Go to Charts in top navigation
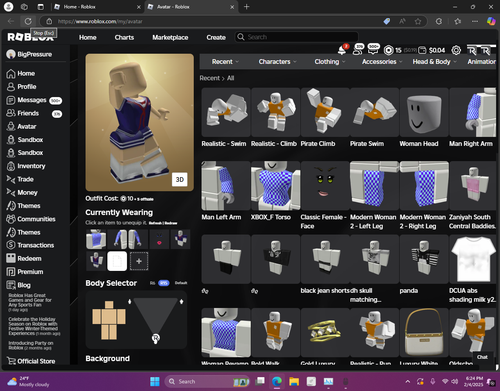This screenshot has width=500, height=391. [x=124, y=37]
